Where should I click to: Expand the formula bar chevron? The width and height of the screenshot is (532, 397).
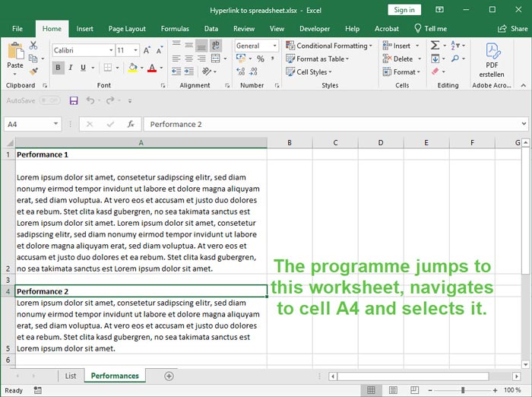(x=524, y=124)
